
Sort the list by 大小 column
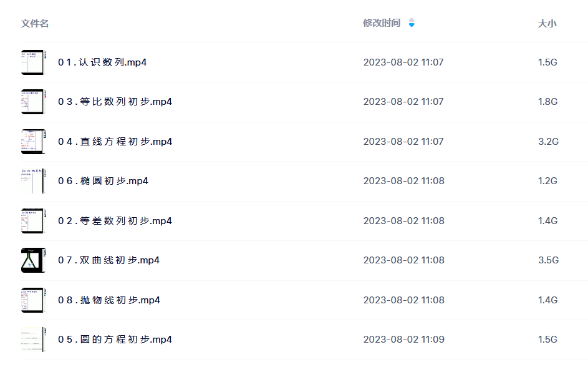[x=547, y=24]
